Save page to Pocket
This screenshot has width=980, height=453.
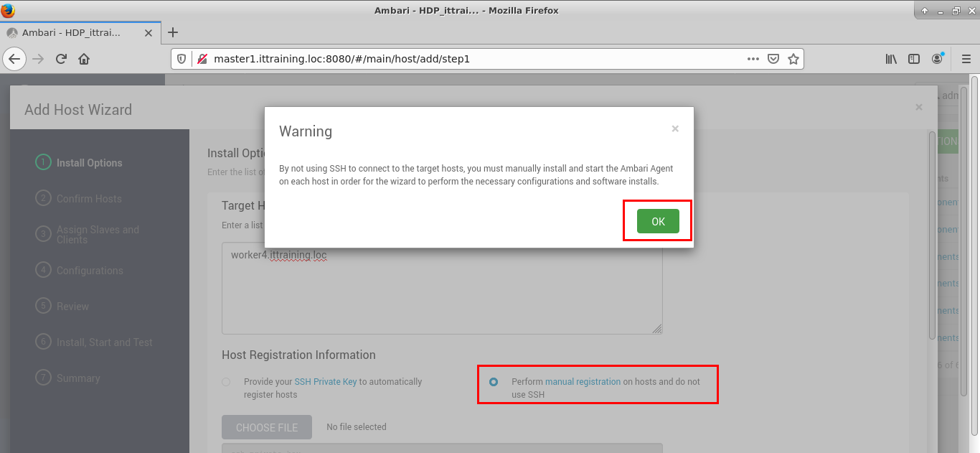(x=773, y=59)
